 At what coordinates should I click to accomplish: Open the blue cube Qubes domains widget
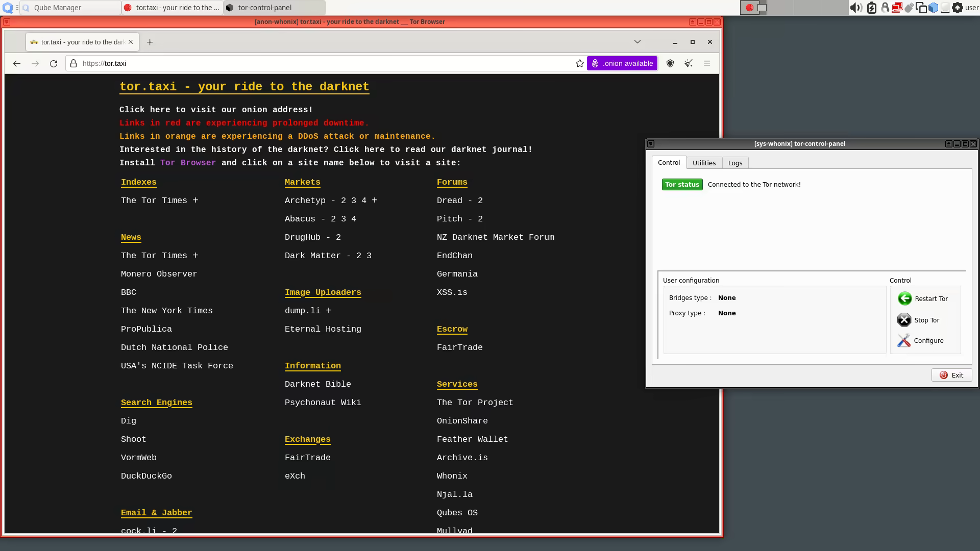[933, 8]
